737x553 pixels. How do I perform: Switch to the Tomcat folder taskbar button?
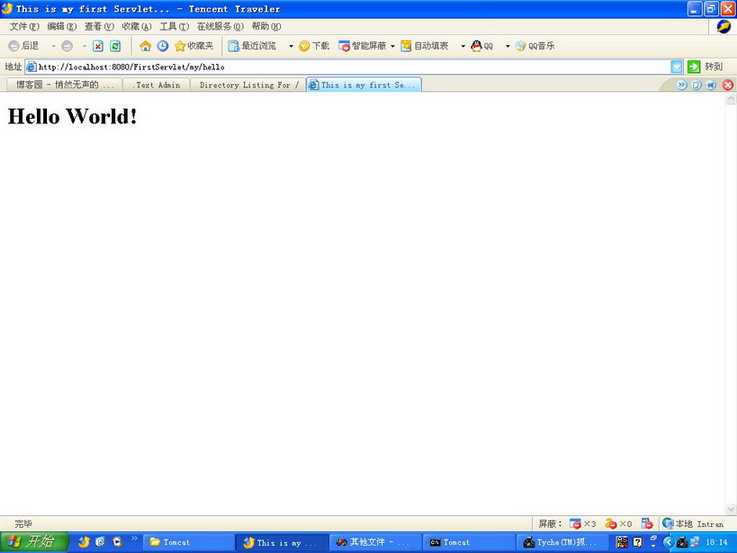tap(188, 542)
